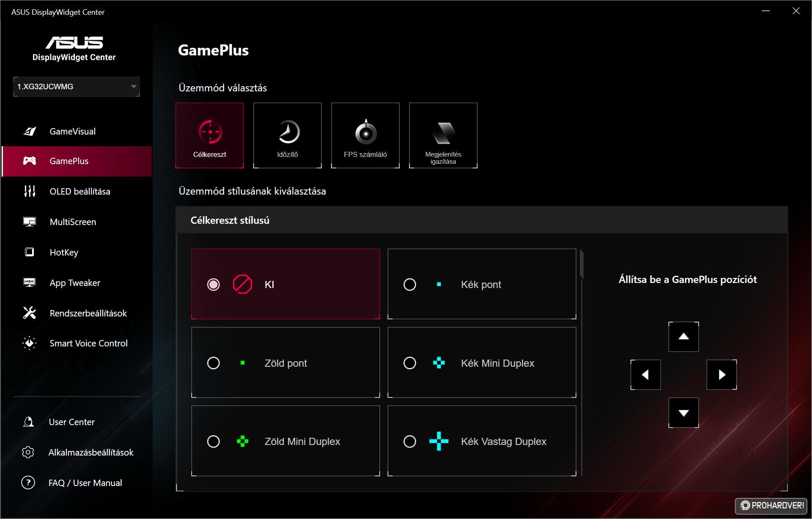Select the Kék Vastag Duplex radio button
This screenshot has height=519, width=812.
click(x=410, y=442)
